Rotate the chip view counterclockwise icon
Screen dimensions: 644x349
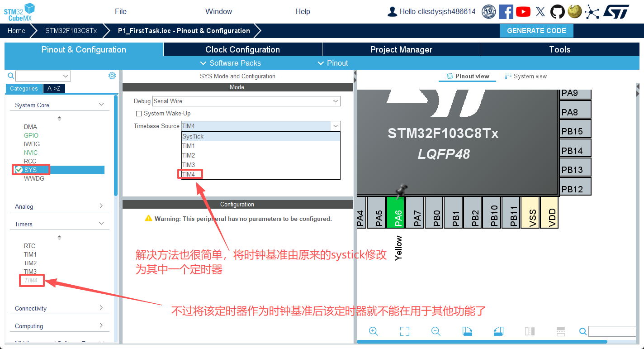(498, 331)
